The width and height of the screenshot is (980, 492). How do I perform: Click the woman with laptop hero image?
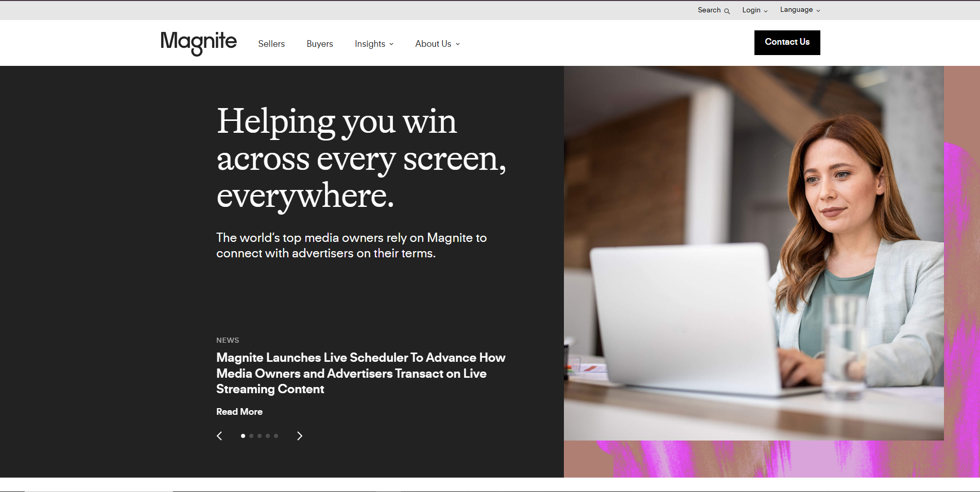tap(754, 253)
